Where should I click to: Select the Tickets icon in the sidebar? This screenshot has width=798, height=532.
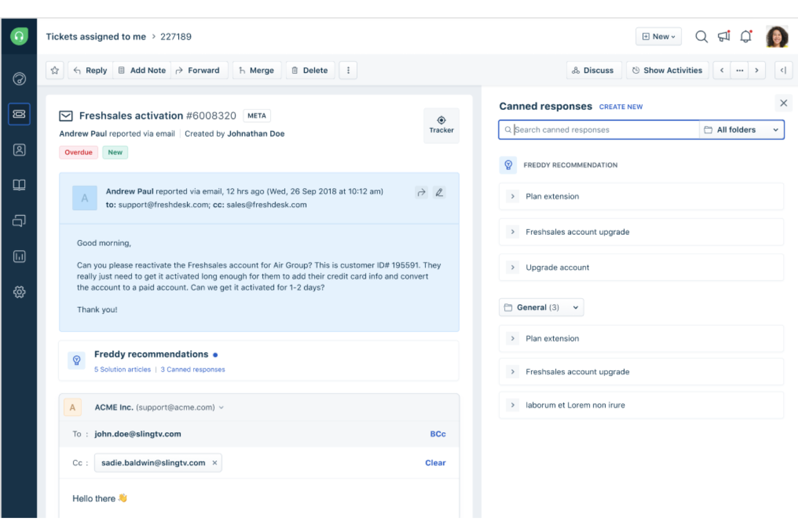click(x=19, y=114)
